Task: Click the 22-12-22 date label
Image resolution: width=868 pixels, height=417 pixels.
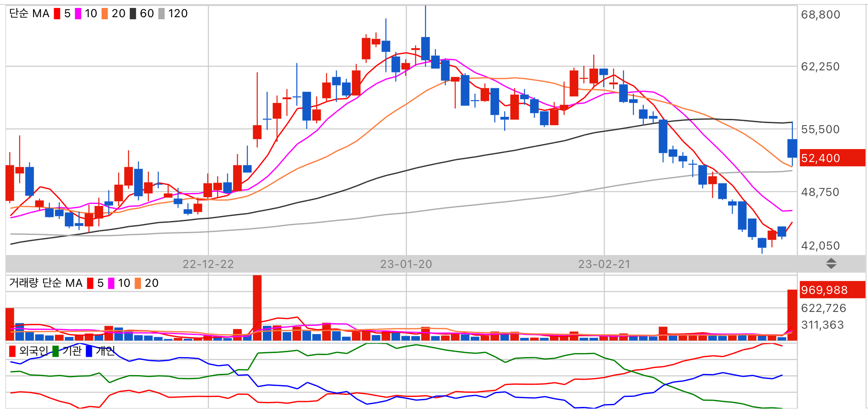Action: pos(208,264)
